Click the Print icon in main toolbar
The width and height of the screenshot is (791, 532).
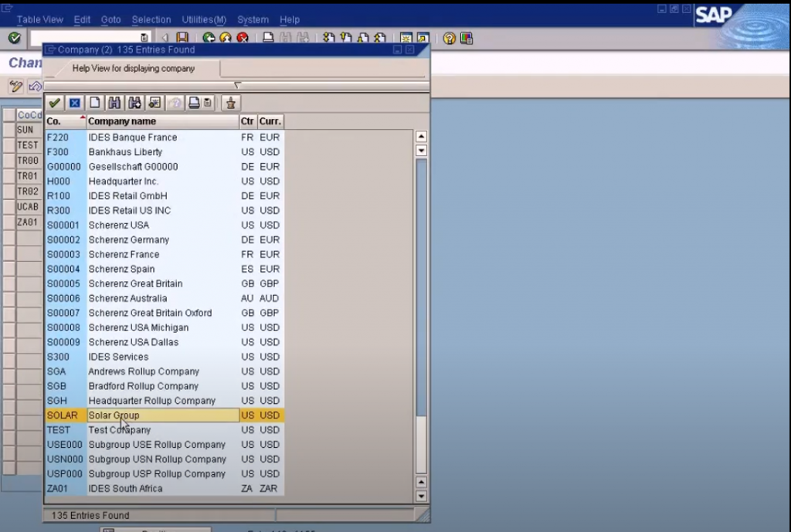click(268, 38)
